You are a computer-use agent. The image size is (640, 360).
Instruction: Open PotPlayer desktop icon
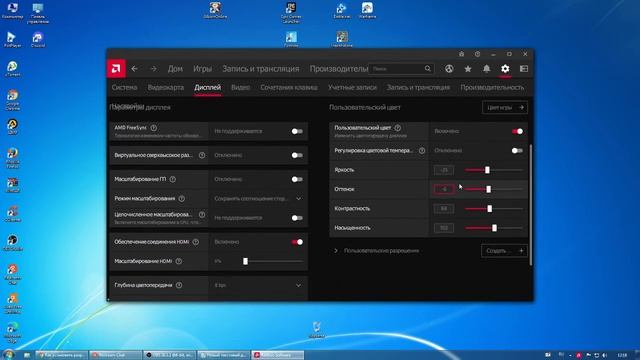[x=12, y=40]
